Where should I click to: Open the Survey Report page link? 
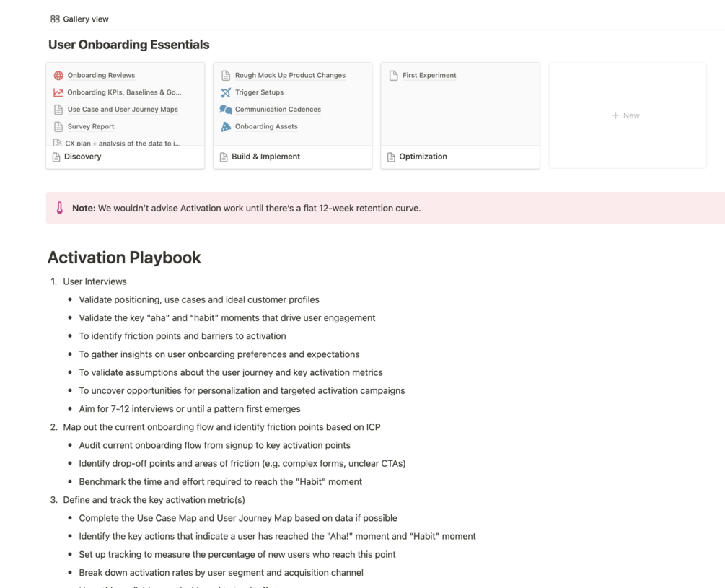91,126
